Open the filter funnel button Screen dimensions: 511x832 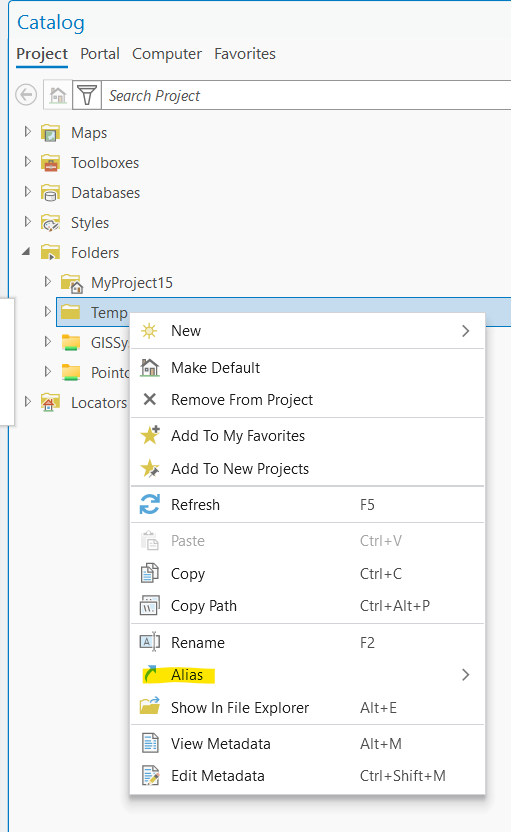click(87, 96)
